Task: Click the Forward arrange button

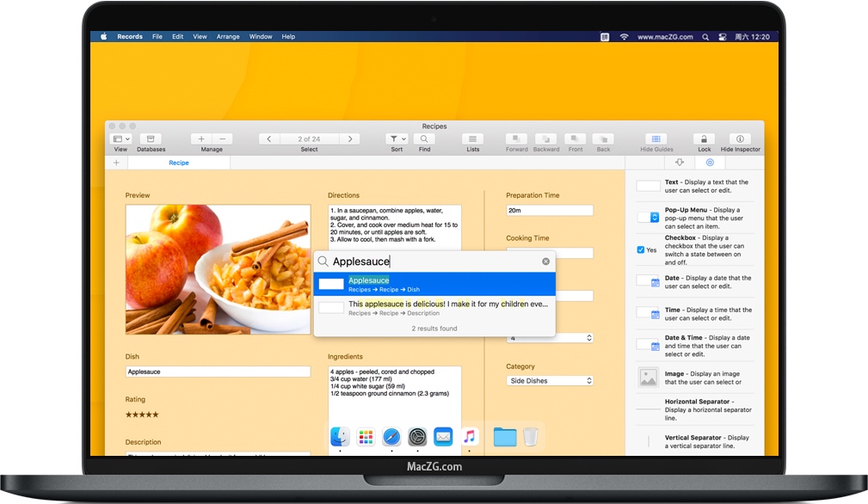Action: pos(516,138)
